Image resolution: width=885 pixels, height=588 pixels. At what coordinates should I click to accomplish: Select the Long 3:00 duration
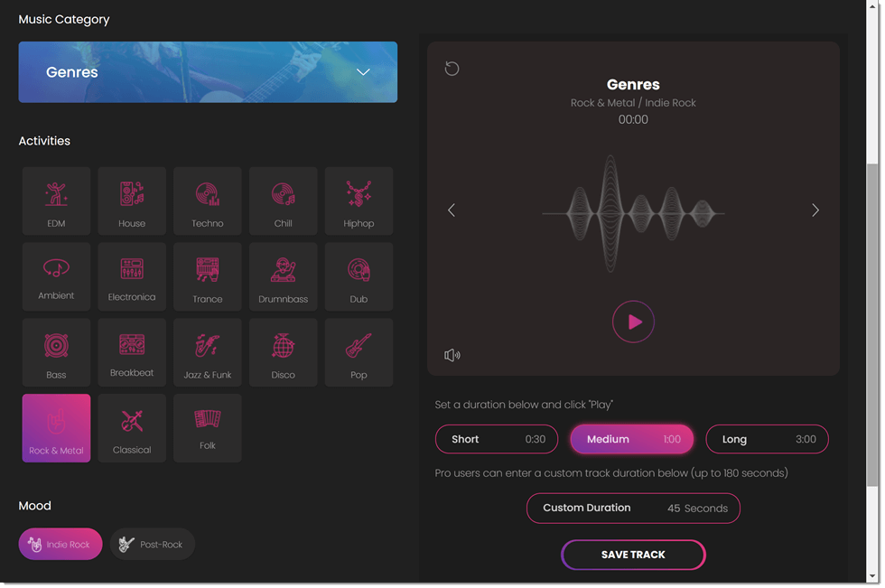(767, 439)
